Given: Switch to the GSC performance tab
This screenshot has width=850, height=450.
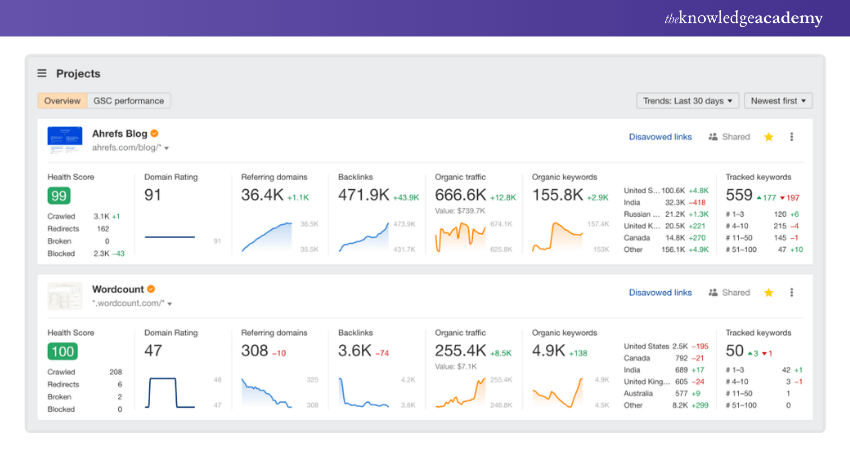Looking at the screenshot, I should pyautogui.click(x=129, y=101).
